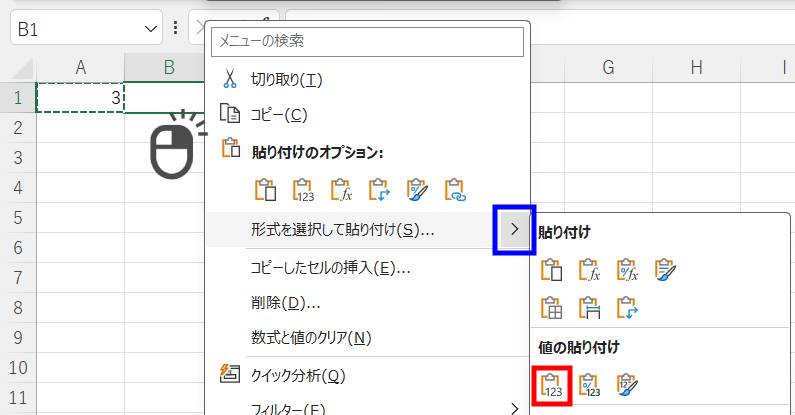The image size is (795, 415).
Task: Select row 7 header
Action: [x=18, y=278]
